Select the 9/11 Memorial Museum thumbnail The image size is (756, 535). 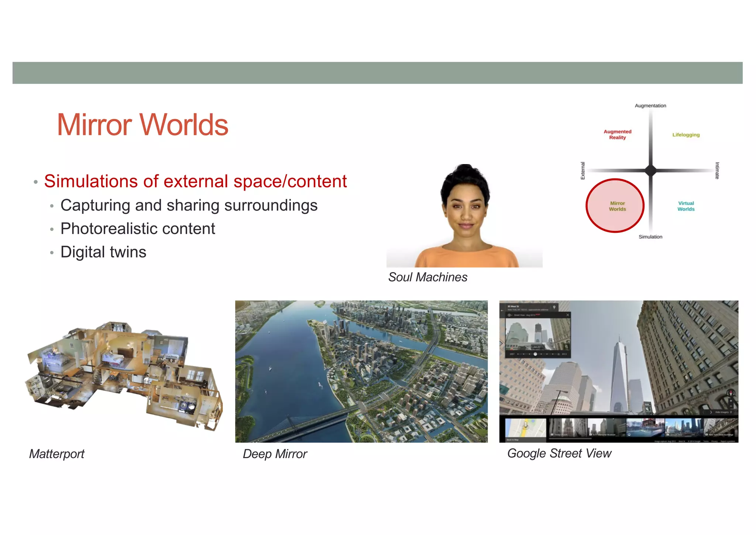point(607,427)
